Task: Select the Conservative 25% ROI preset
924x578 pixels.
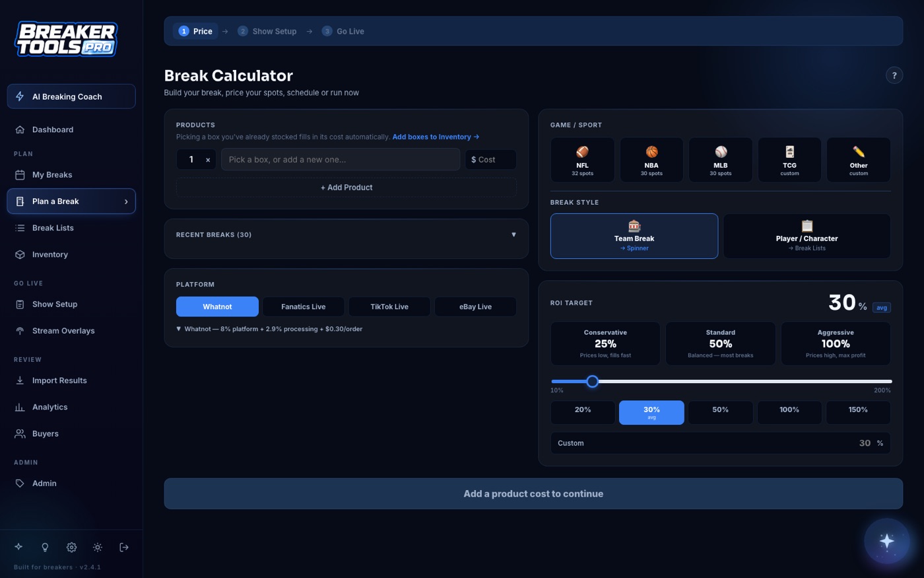Action: click(x=605, y=343)
